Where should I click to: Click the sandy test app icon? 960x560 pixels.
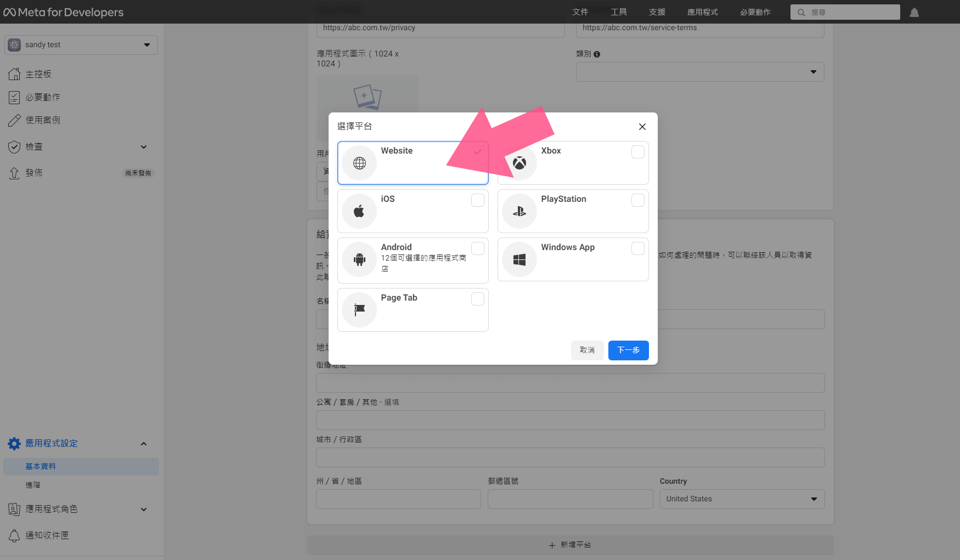15,44
